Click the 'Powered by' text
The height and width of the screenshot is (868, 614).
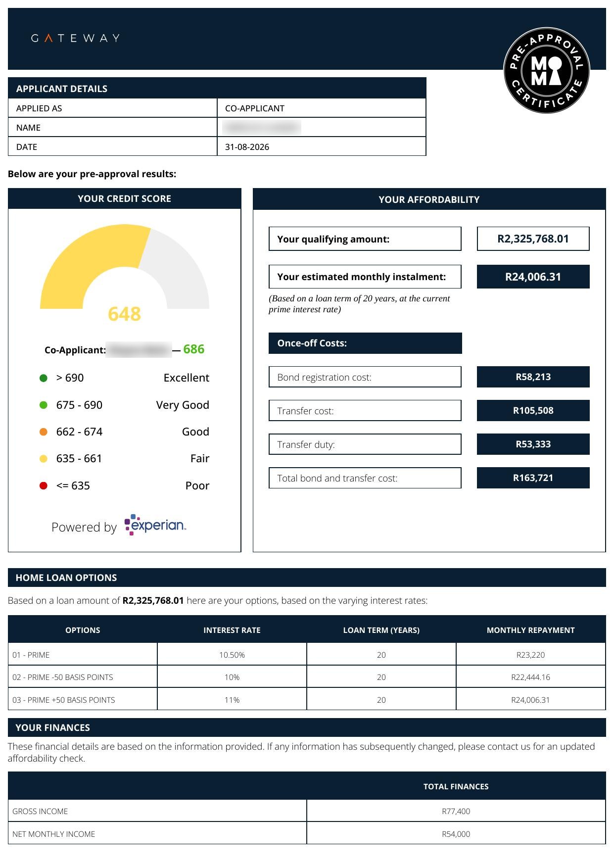point(84,527)
